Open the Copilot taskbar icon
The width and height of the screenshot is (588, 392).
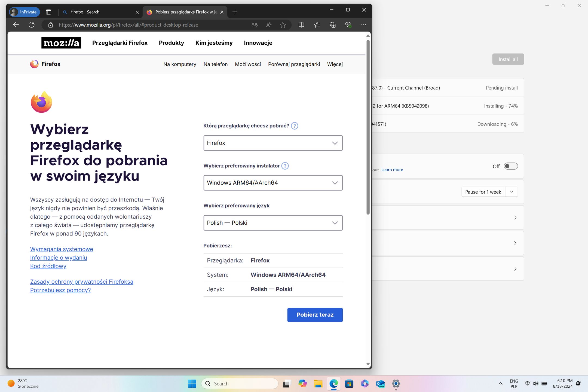(x=302, y=383)
